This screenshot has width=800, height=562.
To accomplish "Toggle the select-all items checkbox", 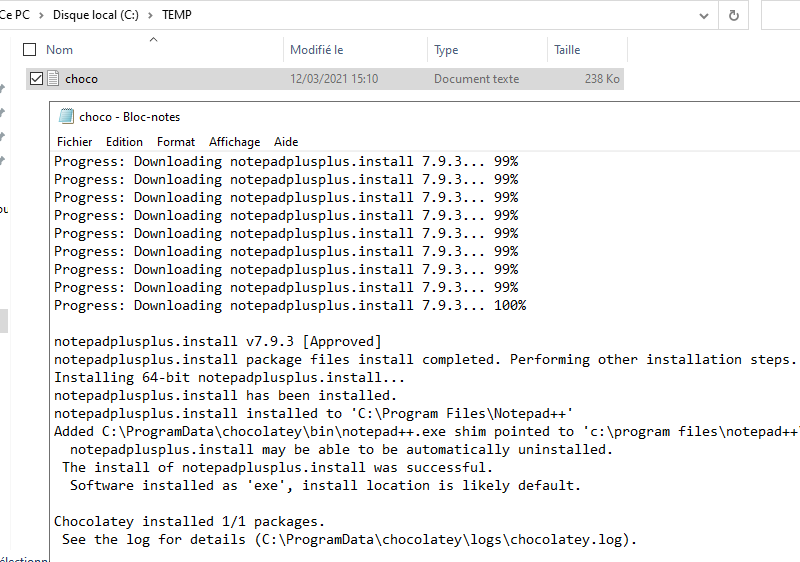I will [x=29, y=50].
